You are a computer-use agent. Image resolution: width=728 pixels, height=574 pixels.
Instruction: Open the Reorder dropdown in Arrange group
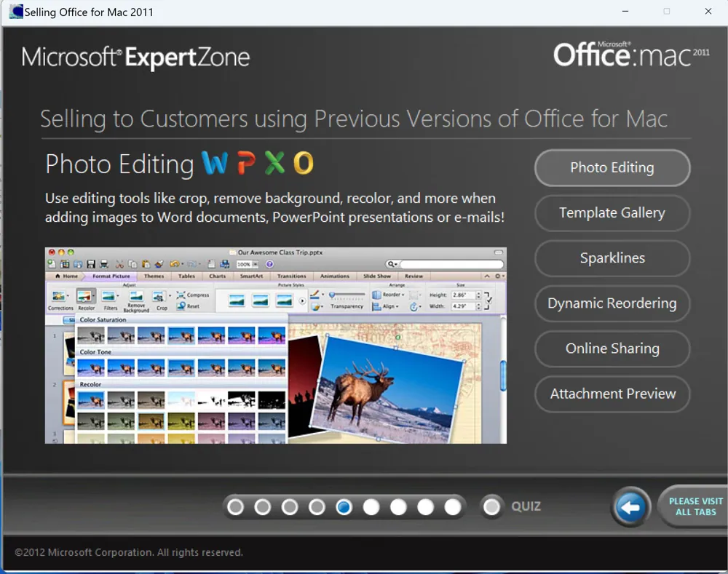pyautogui.click(x=388, y=295)
